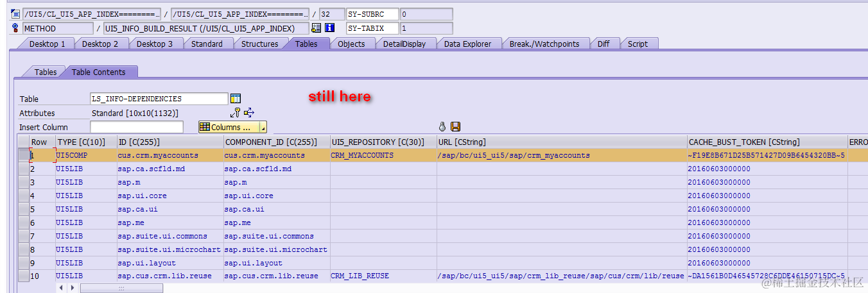The image size is (868, 293).
Task: Click the COMPONENT_ID [C(255)] column header
Action: pos(276,142)
